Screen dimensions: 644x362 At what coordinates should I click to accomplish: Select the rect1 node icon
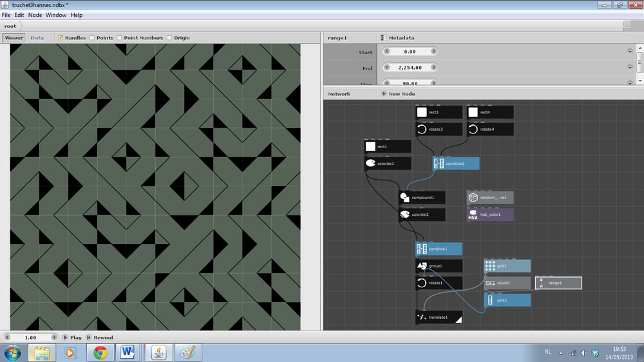pyautogui.click(x=370, y=146)
